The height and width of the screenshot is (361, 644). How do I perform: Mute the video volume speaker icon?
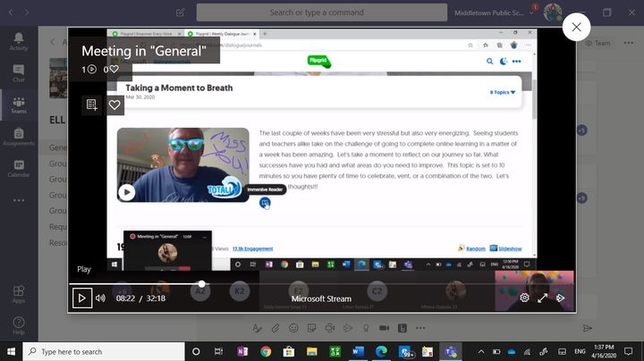click(100, 298)
